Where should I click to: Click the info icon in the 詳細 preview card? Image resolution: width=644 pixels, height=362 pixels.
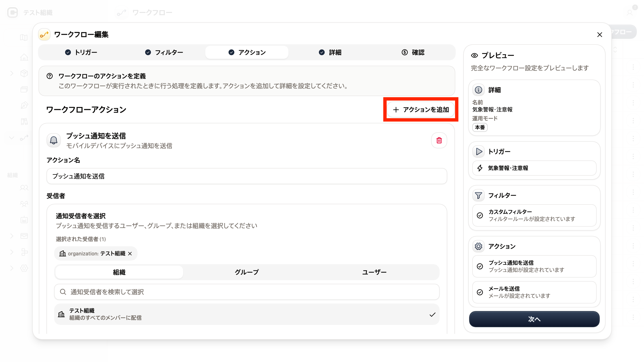pos(479,90)
